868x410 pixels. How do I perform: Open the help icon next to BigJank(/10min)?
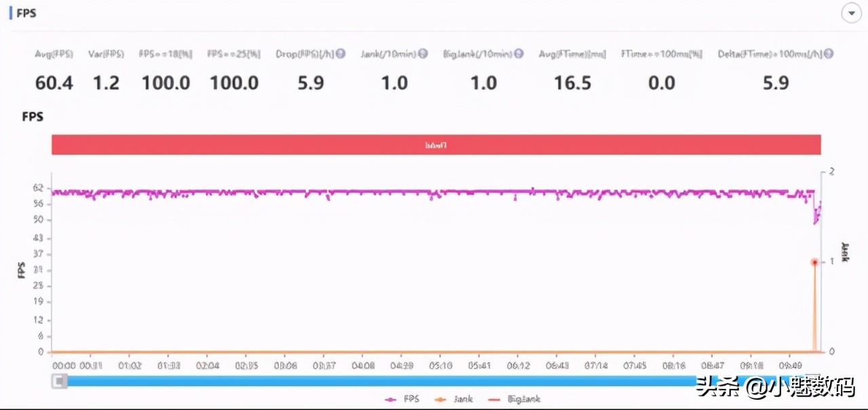point(519,54)
